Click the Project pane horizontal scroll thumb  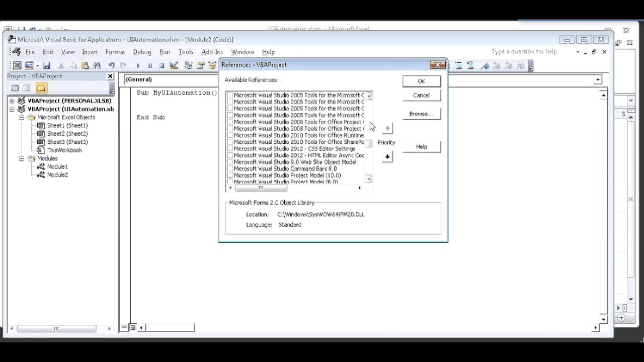(56, 328)
